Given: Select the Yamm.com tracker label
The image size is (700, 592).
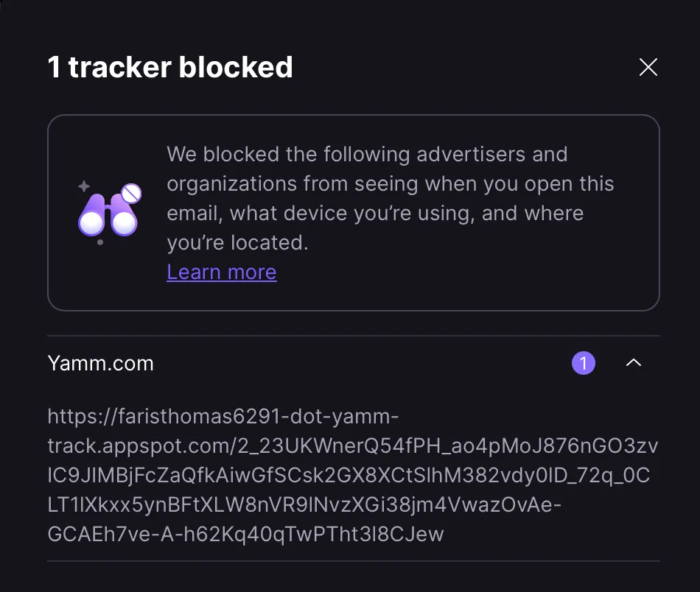Looking at the screenshot, I should (100, 363).
